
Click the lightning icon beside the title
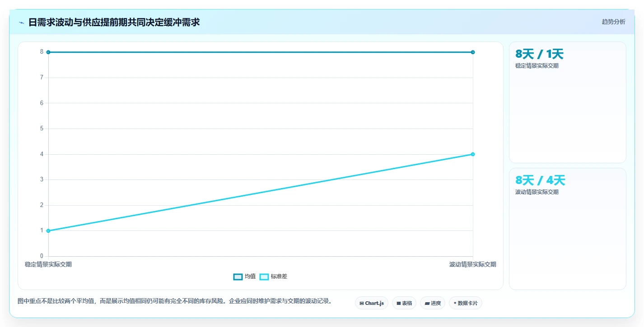[21, 23]
